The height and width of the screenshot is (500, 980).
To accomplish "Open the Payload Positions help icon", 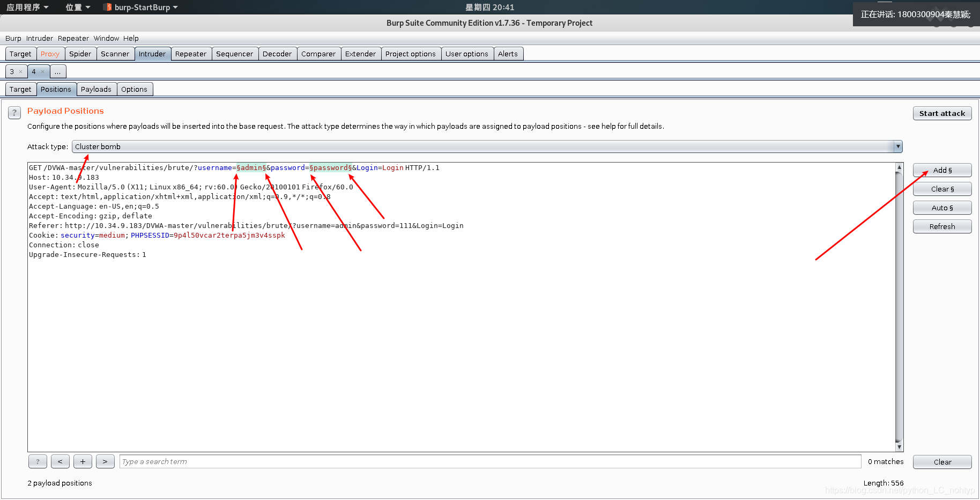I will (14, 113).
